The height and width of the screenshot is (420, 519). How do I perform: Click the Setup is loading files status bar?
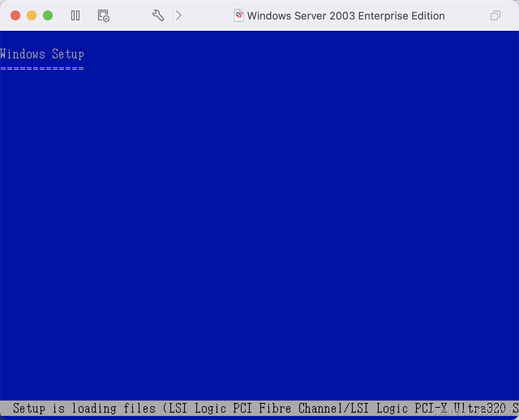pyautogui.click(x=259, y=408)
